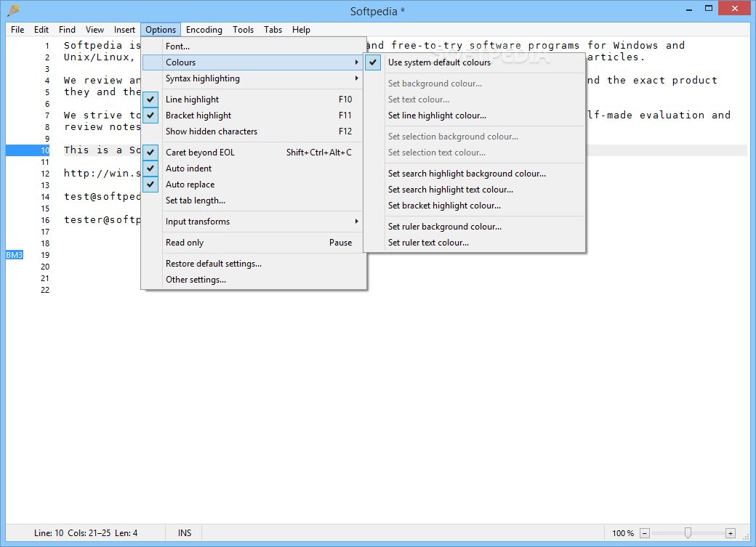Select Set tab length...
This screenshot has width=756, height=547.
point(254,200)
